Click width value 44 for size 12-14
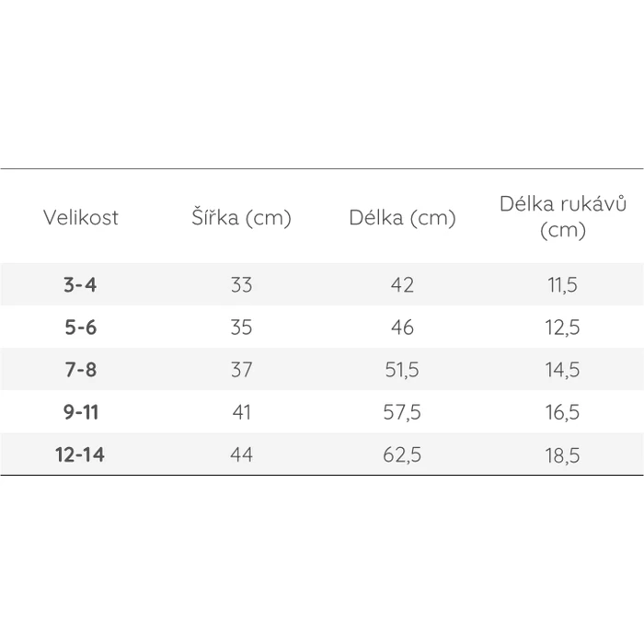 (241, 454)
